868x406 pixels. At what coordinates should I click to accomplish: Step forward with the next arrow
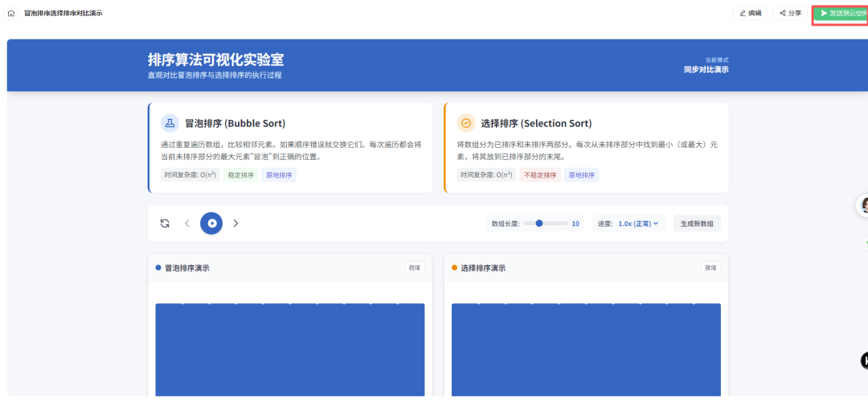coord(235,224)
